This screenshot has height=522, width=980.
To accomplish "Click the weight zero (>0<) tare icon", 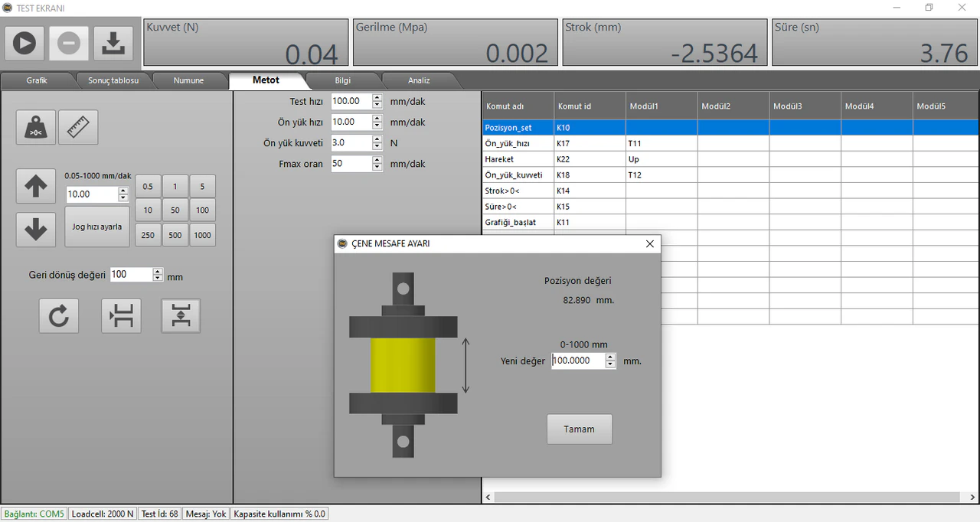I will (x=36, y=127).
